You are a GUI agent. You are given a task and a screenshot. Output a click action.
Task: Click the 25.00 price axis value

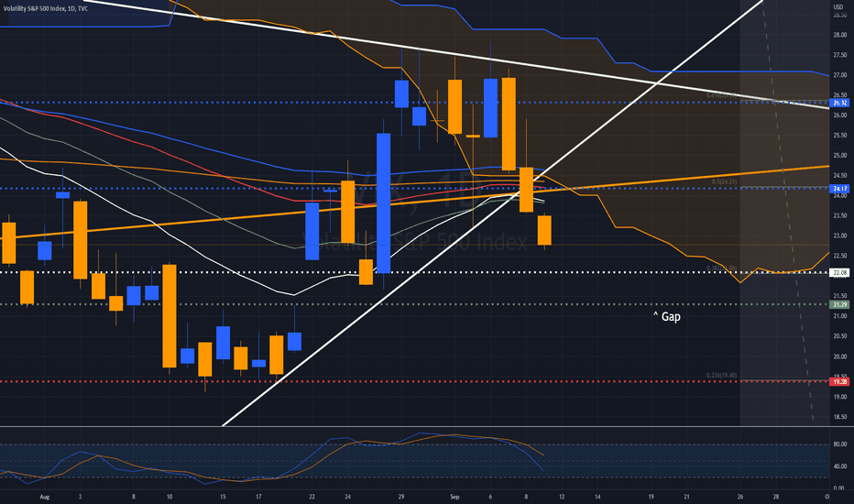[x=839, y=155]
